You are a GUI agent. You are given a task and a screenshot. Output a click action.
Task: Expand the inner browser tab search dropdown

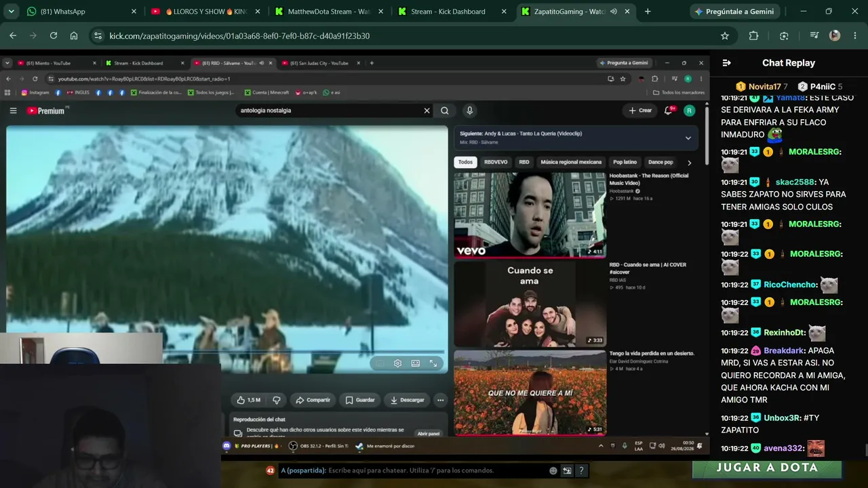[x=7, y=63]
